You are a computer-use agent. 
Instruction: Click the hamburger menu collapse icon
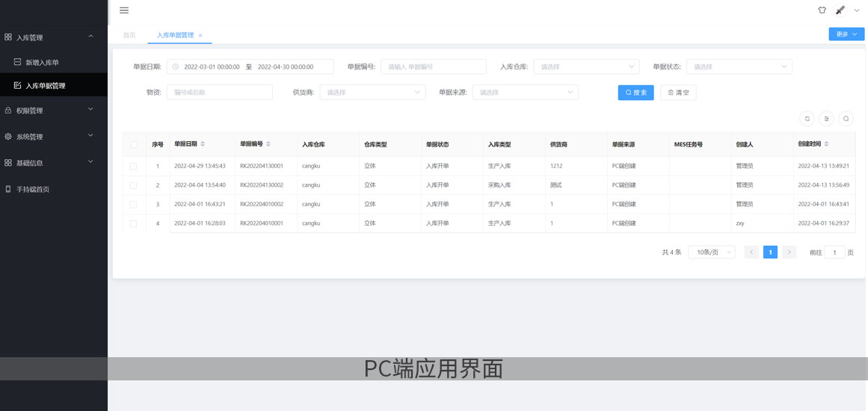click(124, 10)
